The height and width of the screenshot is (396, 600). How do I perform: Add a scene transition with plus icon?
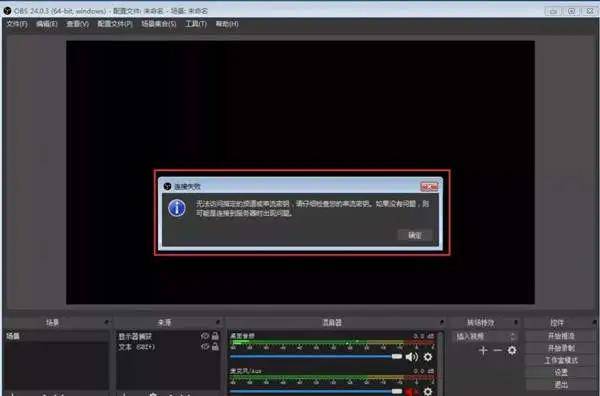pyautogui.click(x=483, y=350)
